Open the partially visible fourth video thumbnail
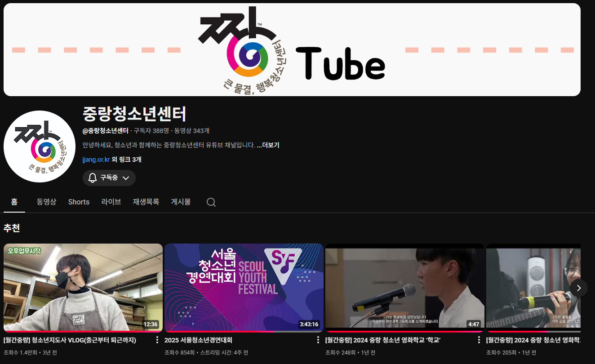The width and height of the screenshot is (595, 364). click(533, 288)
